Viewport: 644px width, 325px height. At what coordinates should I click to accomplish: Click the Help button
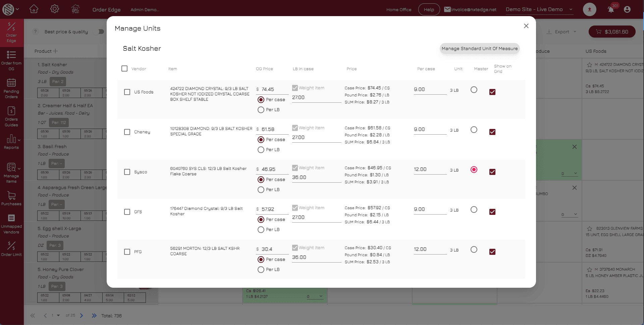click(429, 9)
